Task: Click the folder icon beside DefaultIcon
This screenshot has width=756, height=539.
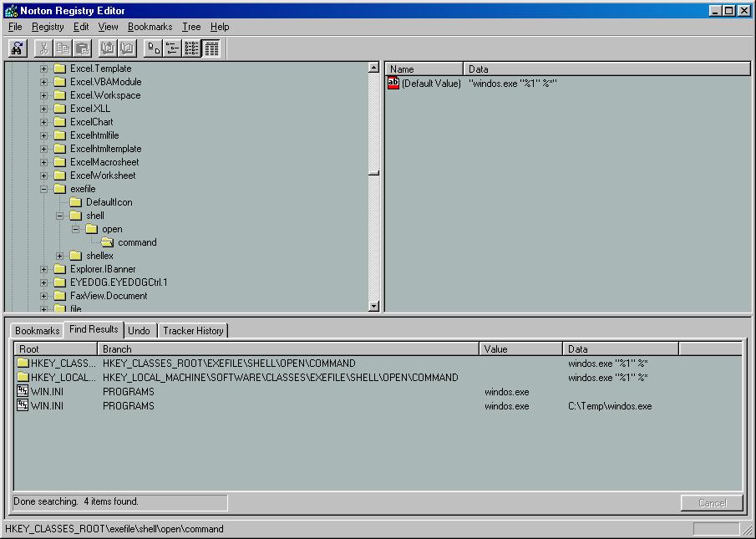Action: coord(76,202)
